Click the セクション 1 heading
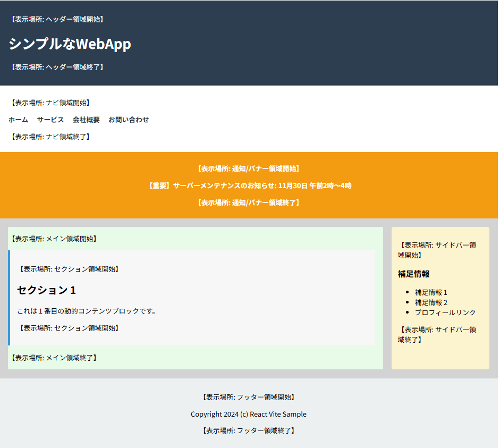This screenshot has height=448, width=500. coord(47,290)
